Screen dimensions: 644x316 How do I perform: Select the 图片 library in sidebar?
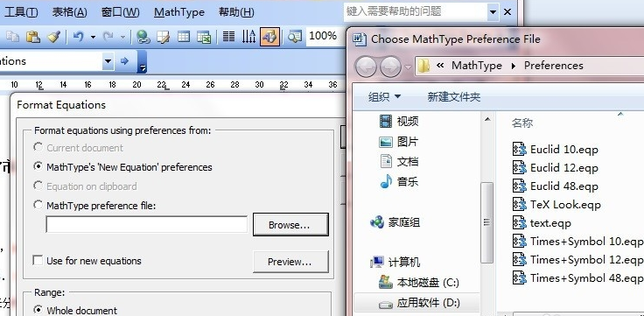pyautogui.click(x=398, y=142)
